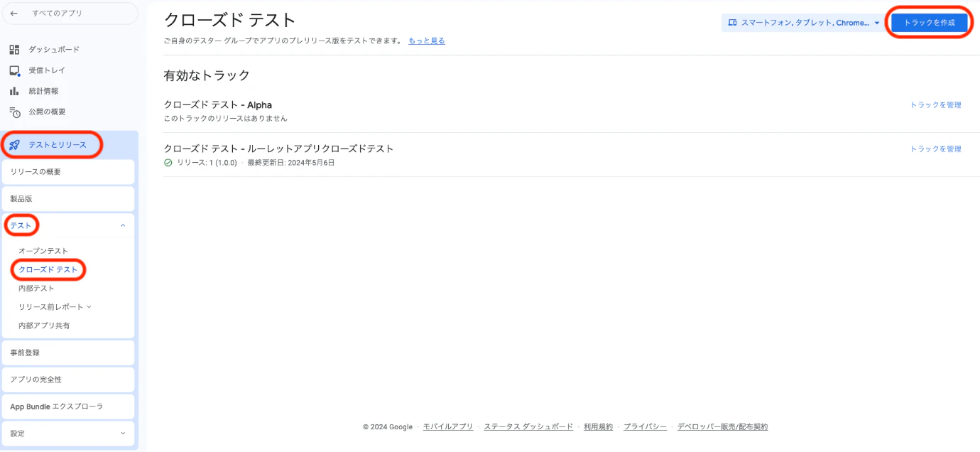Click the 受信トレイ inbox icon
The width and height of the screenshot is (980, 452).
14,70
